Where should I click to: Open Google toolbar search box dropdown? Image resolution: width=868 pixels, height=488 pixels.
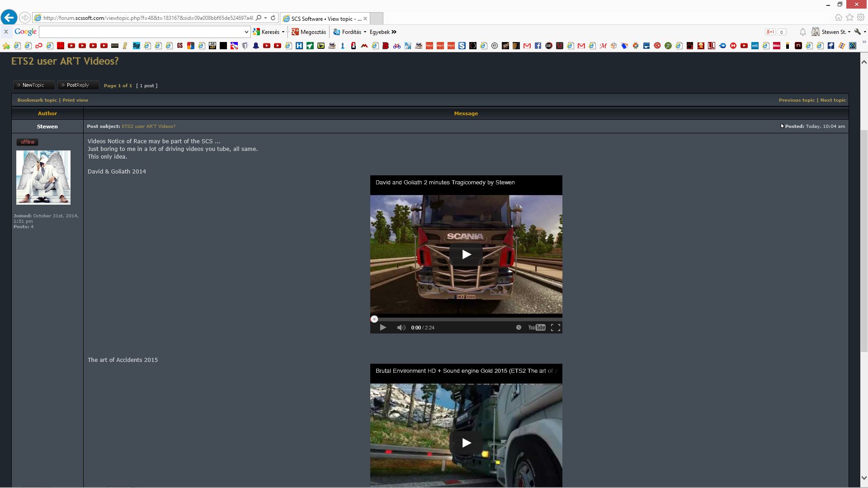click(x=246, y=32)
